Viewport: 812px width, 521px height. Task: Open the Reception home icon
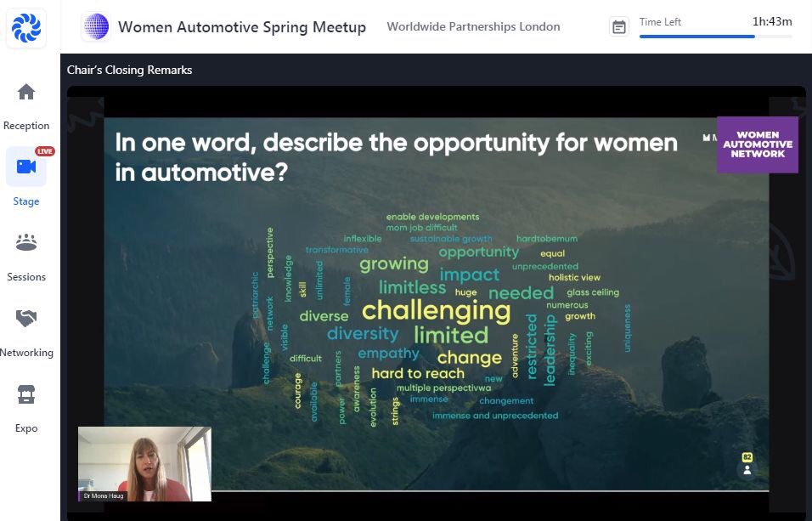point(26,93)
